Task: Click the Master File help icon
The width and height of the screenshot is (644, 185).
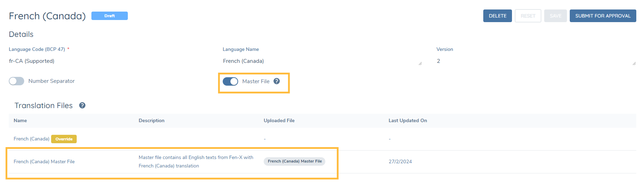Action: 277,81
